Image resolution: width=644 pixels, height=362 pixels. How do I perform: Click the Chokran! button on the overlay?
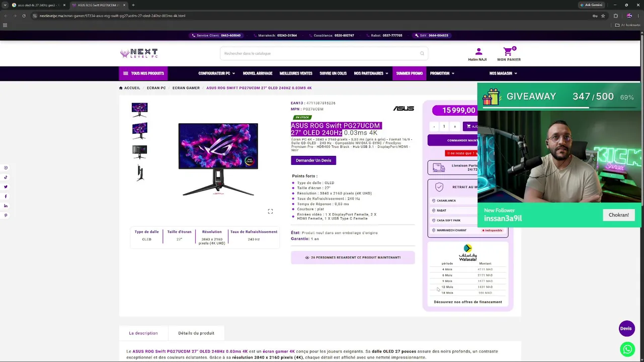(x=619, y=215)
